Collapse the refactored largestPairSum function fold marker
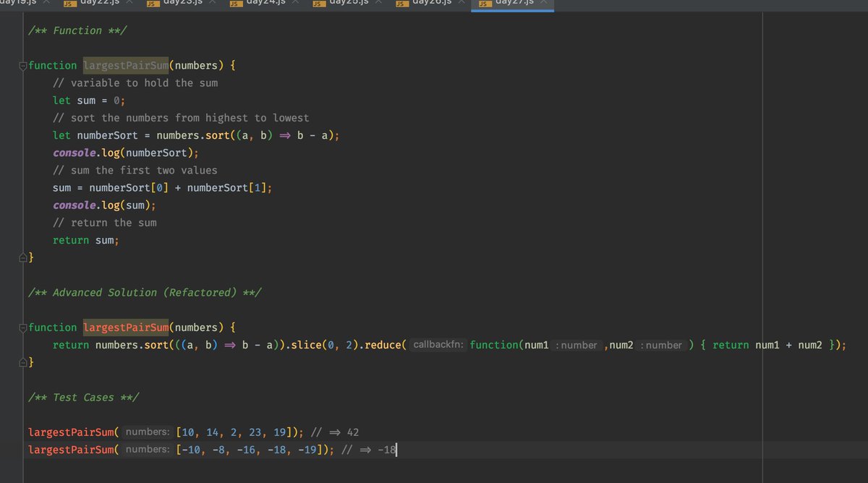Viewport: 868px width, 483px height. click(x=23, y=328)
